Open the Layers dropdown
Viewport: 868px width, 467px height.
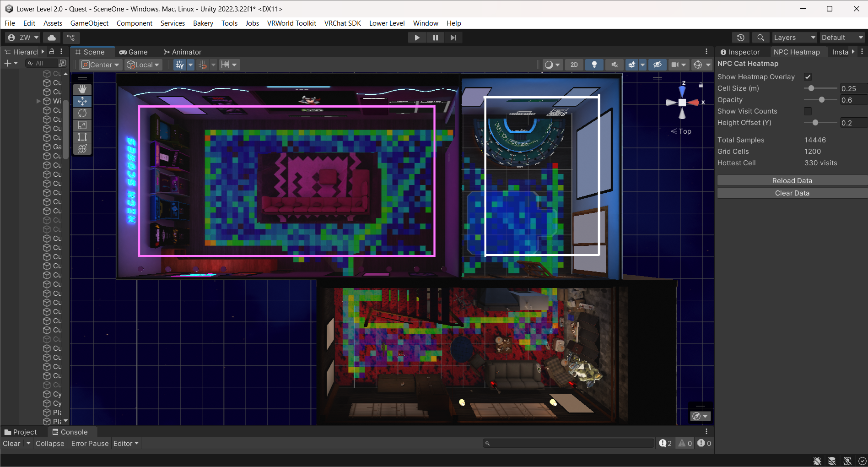794,38
